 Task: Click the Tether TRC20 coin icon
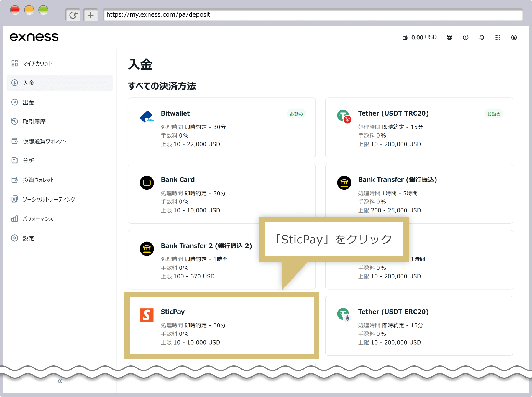[x=344, y=116]
